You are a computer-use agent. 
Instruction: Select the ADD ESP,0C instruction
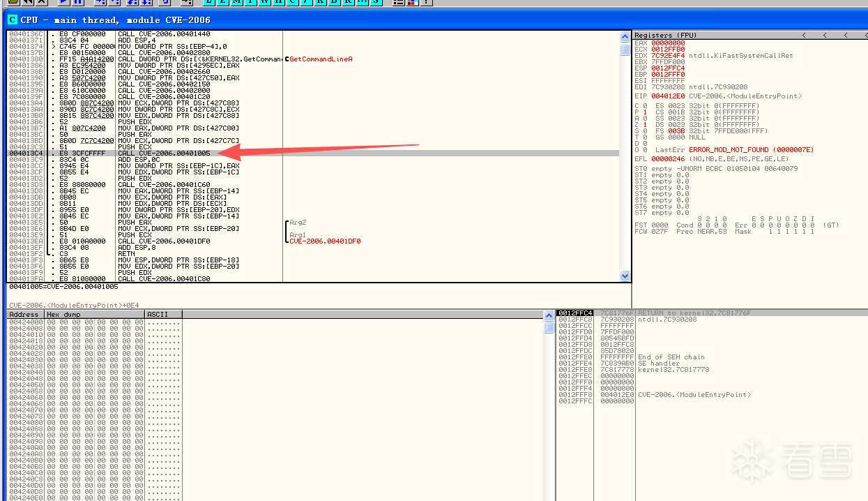click(140, 159)
